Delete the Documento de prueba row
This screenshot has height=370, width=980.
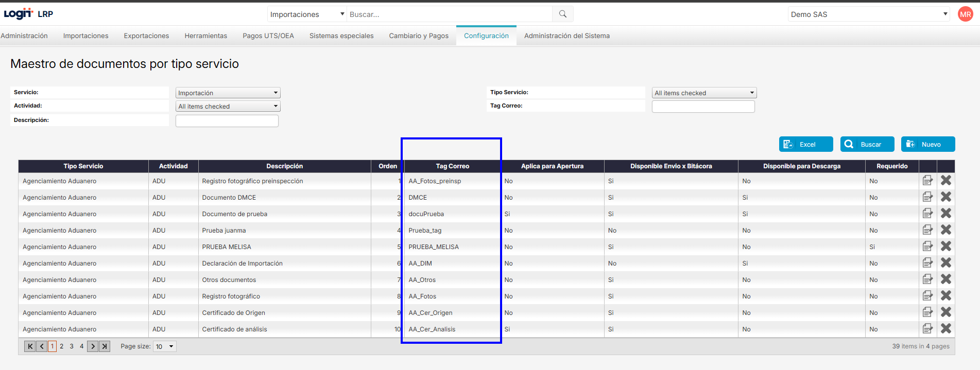(x=946, y=214)
